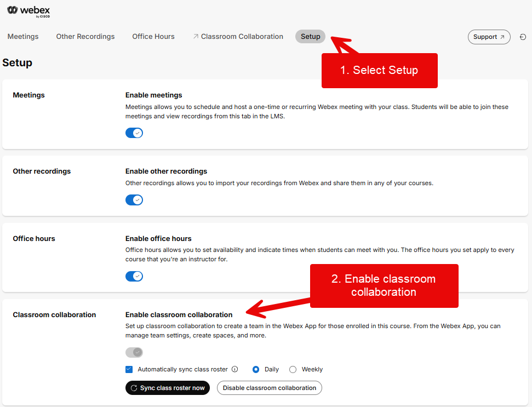Click the Enable meetings heading text

point(154,95)
